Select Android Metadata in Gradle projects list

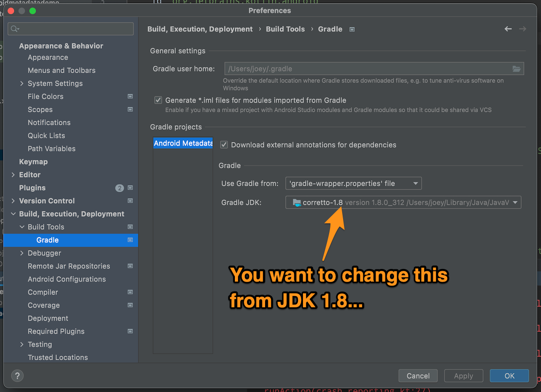[x=183, y=143]
